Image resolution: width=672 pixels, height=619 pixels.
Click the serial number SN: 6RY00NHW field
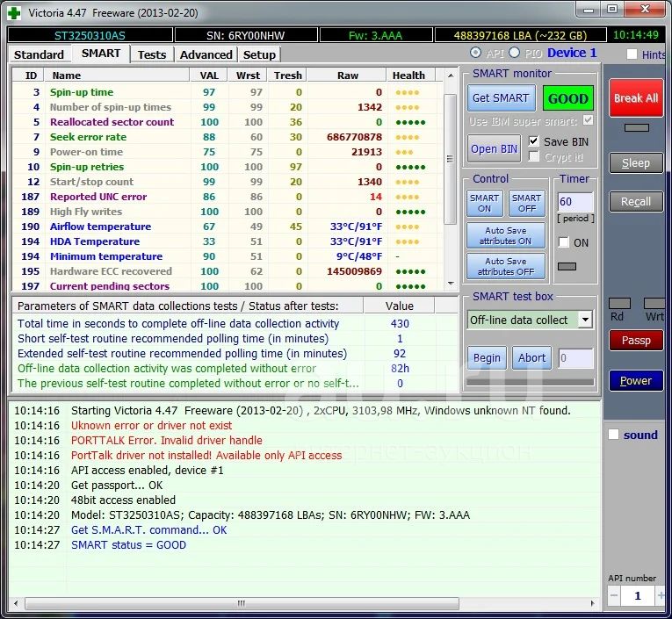point(246,35)
